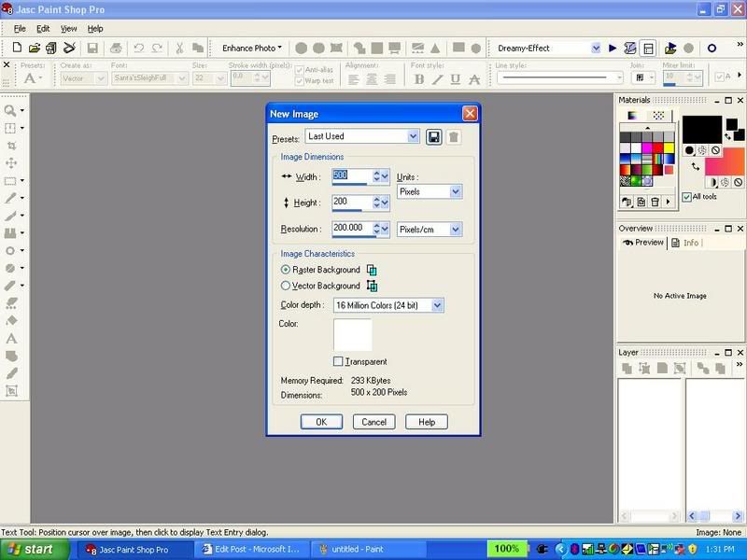This screenshot has width=747, height=560.
Task: Click the Edit selected script icon
Action: coord(629,48)
